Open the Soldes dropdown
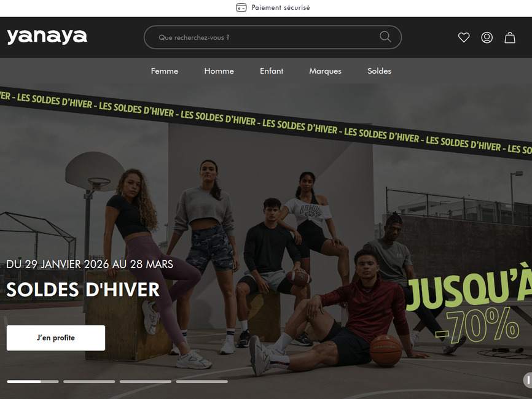Screen dimensions: 532x399 click(379, 71)
